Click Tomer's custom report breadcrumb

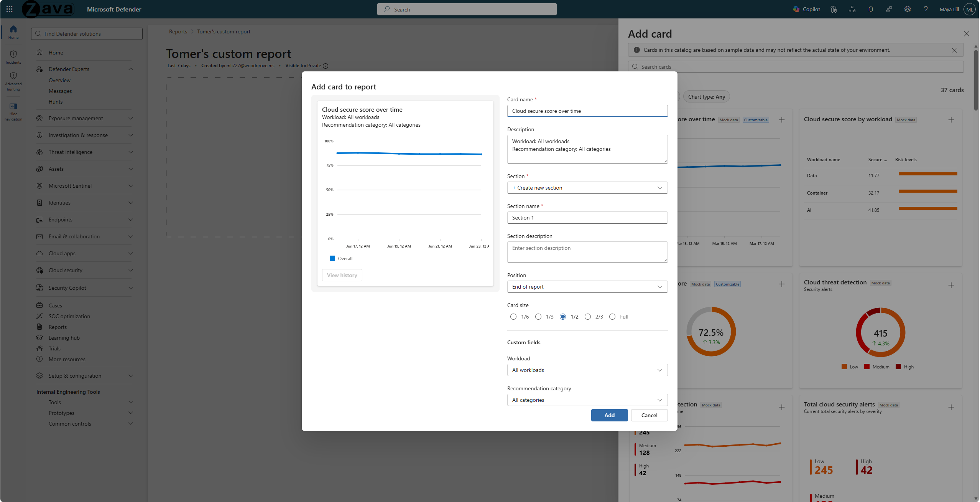(x=224, y=32)
